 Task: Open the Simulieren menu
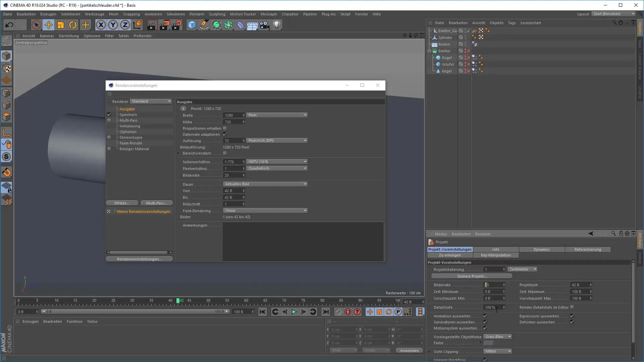click(175, 14)
